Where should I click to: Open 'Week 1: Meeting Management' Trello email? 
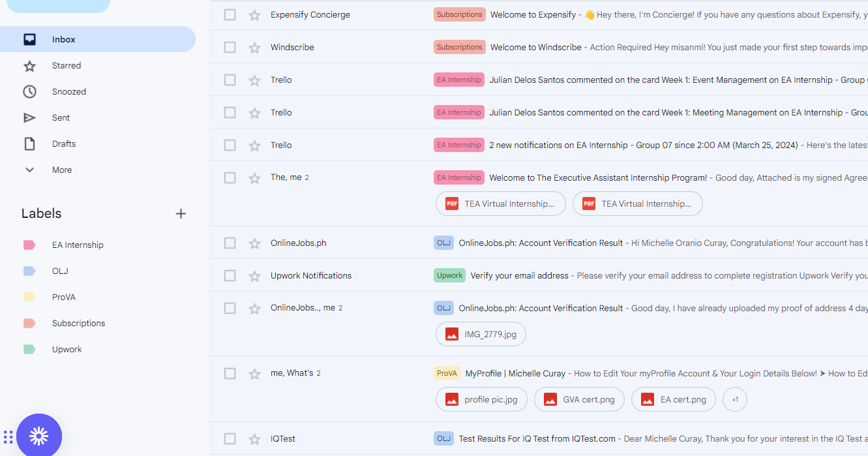click(538, 112)
